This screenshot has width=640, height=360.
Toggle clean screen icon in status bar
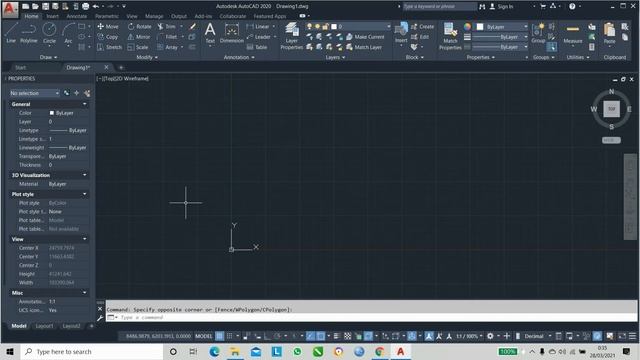pos(622,336)
